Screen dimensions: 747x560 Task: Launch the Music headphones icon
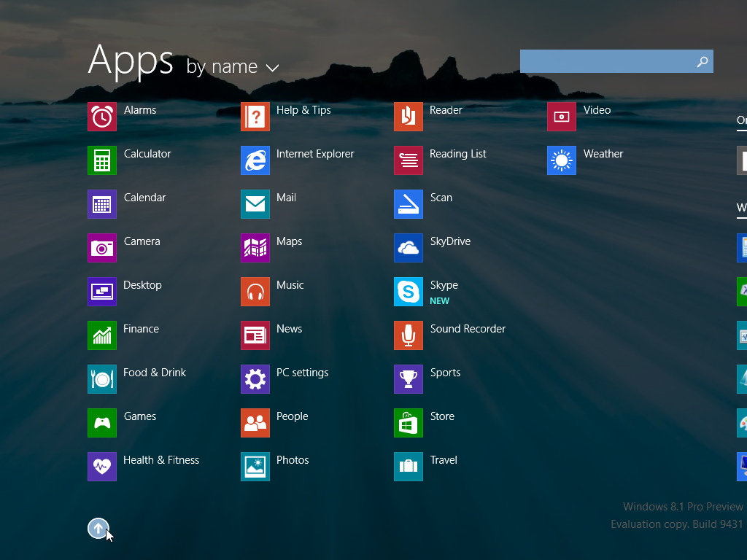point(255,292)
